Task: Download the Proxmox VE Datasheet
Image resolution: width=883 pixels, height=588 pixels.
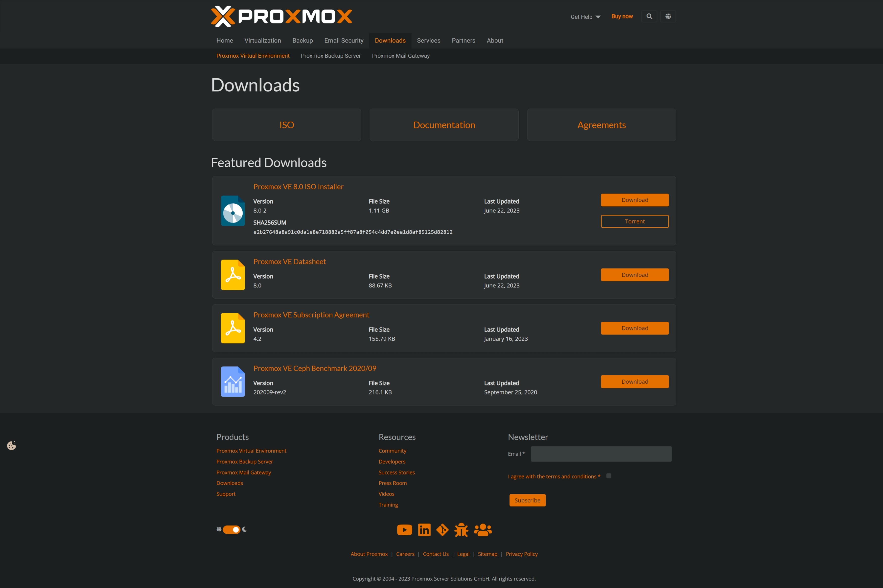Action: point(635,275)
